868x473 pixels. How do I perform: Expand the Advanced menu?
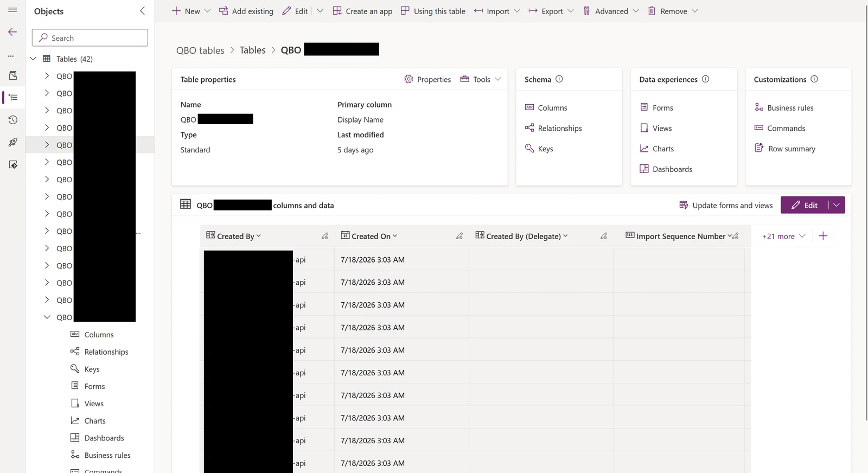(636, 11)
